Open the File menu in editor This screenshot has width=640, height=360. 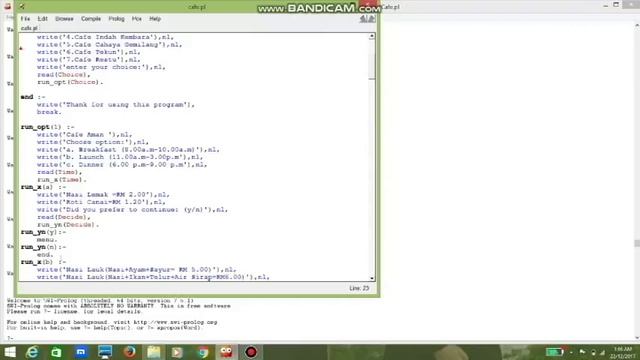(25, 19)
